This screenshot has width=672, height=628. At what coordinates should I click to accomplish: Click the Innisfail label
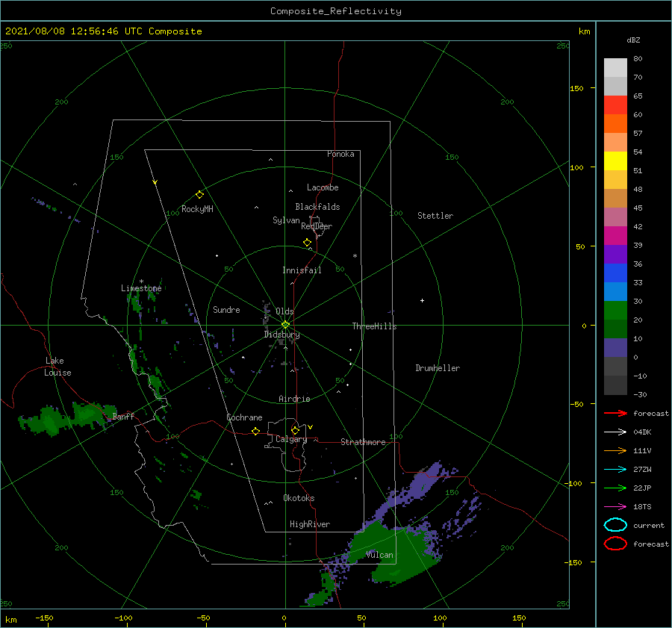click(x=302, y=270)
